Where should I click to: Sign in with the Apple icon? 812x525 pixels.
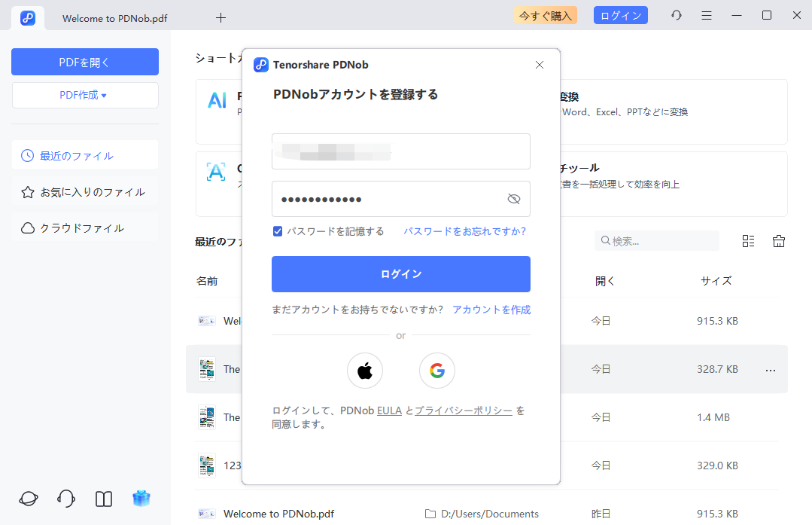(x=364, y=370)
